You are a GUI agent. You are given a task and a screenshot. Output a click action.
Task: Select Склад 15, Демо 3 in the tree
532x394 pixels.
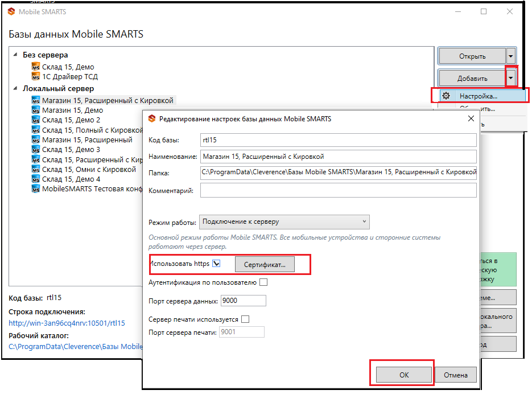[71, 150]
